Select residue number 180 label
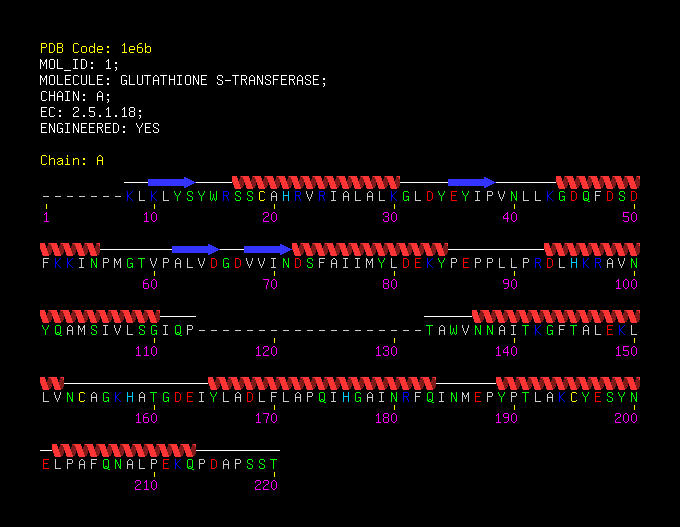 386,418
